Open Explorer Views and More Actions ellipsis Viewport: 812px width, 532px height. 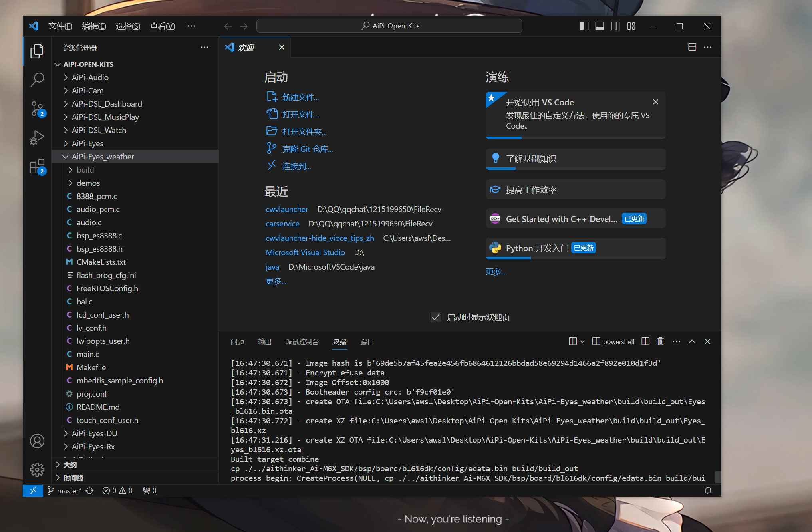coord(204,47)
